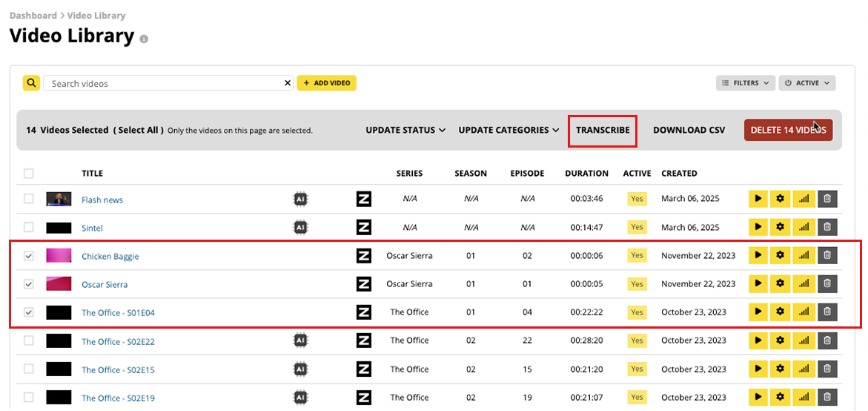The width and height of the screenshot is (868, 411).
Task: Click the CREATED column header
Action: (679, 174)
